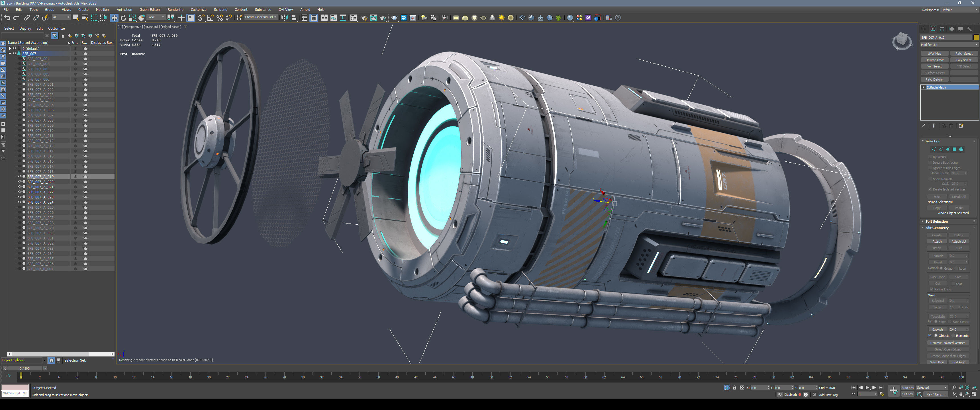Open the Utilities wrench tab
Screen dimensions: 980x410
[969, 29]
